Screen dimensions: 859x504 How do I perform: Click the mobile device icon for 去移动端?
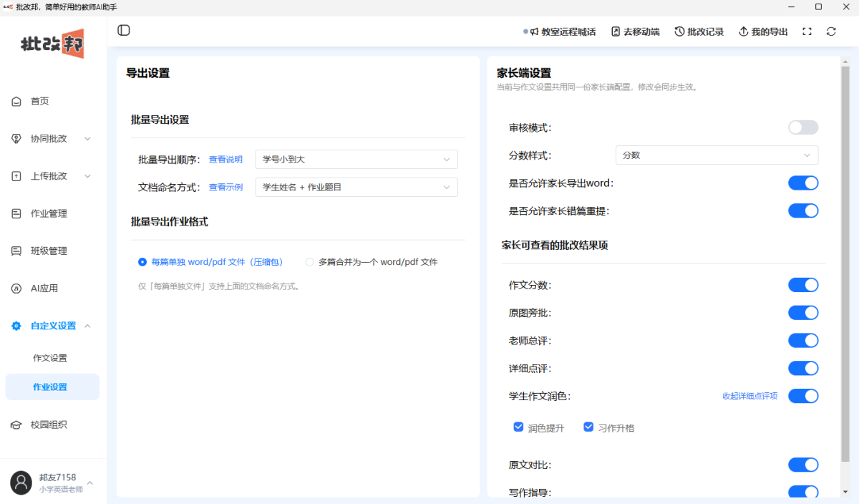(616, 31)
